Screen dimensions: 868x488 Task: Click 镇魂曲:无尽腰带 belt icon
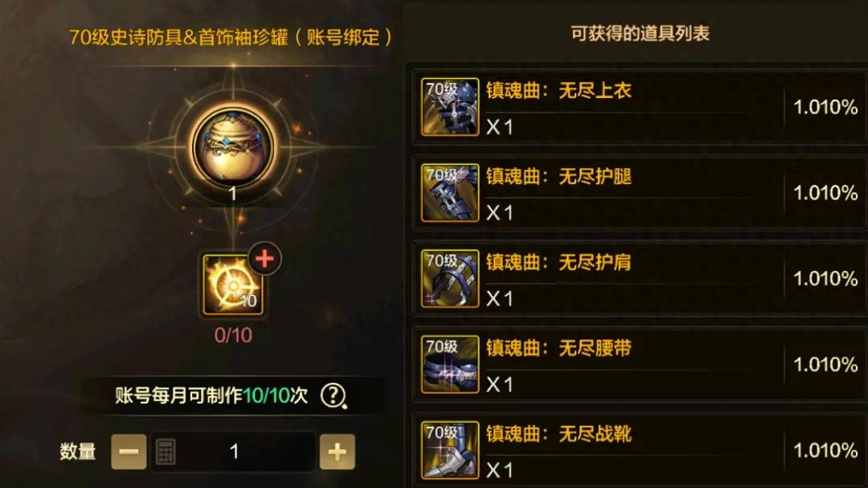point(449,364)
